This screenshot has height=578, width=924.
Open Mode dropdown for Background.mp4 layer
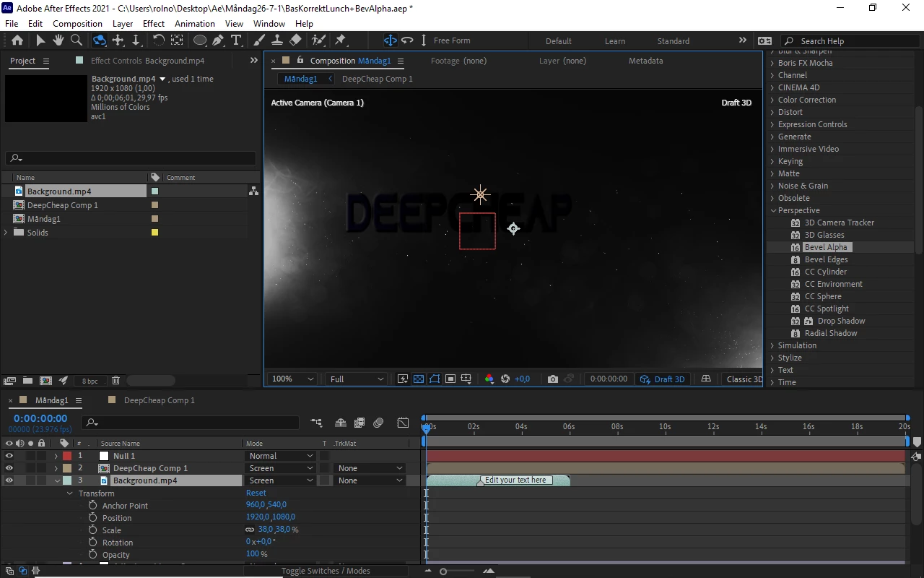[280, 480]
